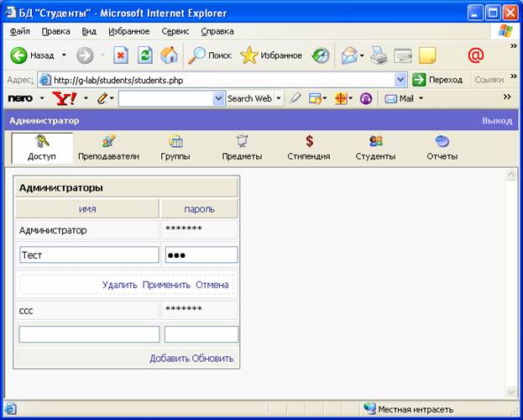The height and width of the screenshot is (420, 523).
Task: Click the Переход go button
Action: 437,80
